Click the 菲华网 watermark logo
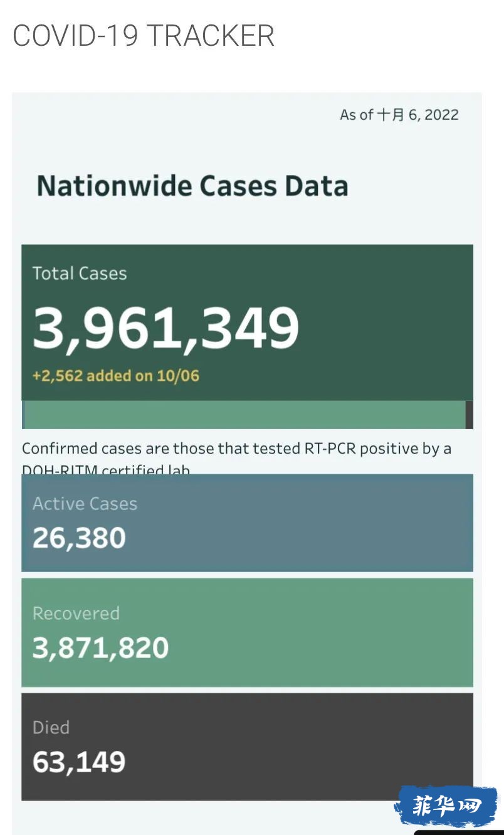This screenshot has width=504, height=835. pyautogui.click(x=446, y=806)
